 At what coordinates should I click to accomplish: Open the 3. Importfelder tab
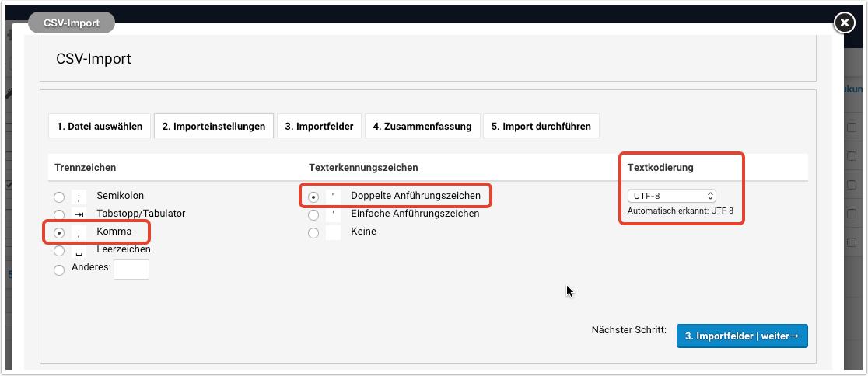[319, 127]
